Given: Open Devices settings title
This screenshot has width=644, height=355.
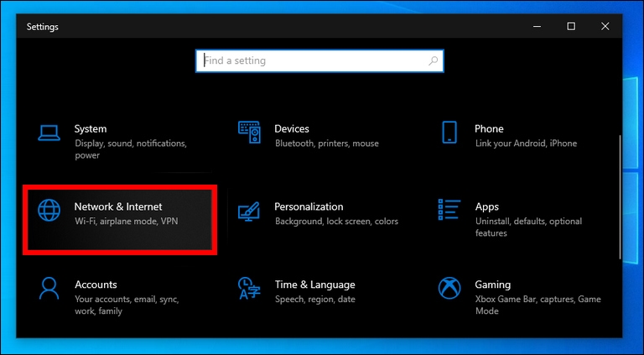Looking at the screenshot, I should [292, 129].
